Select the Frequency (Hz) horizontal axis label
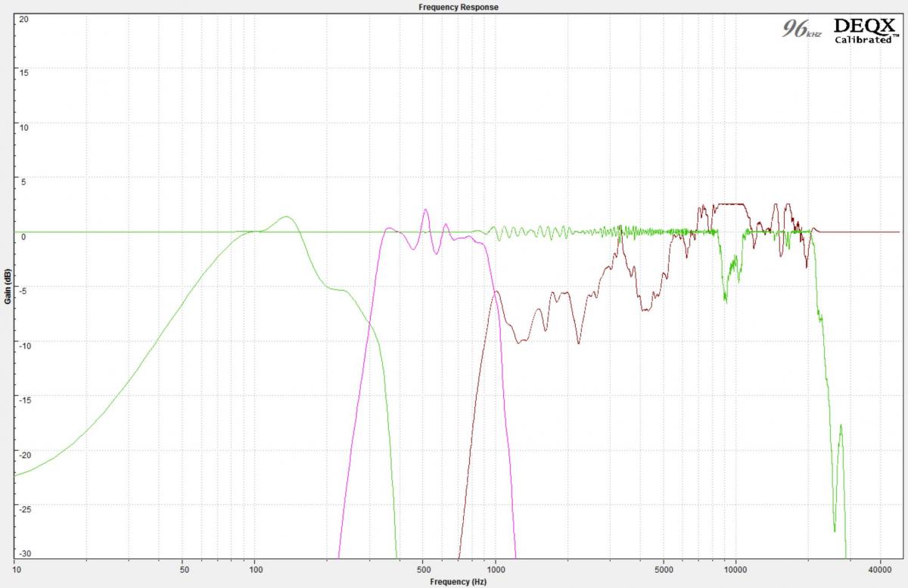908x588 pixels. [x=459, y=582]
